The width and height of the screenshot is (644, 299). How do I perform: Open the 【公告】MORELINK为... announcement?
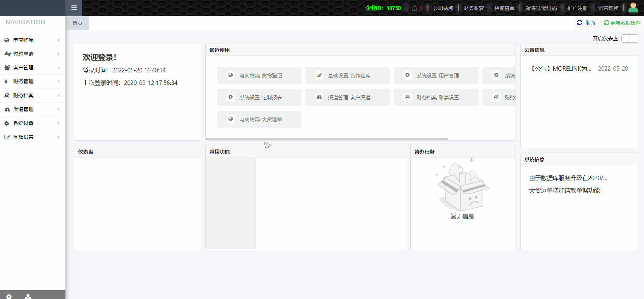tap(560, 69)
